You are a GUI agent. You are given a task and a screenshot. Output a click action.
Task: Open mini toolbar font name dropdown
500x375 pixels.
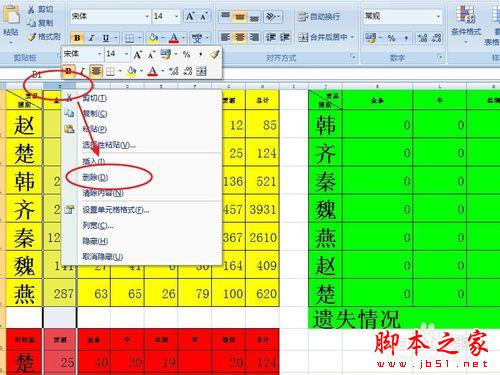(99, 54)
